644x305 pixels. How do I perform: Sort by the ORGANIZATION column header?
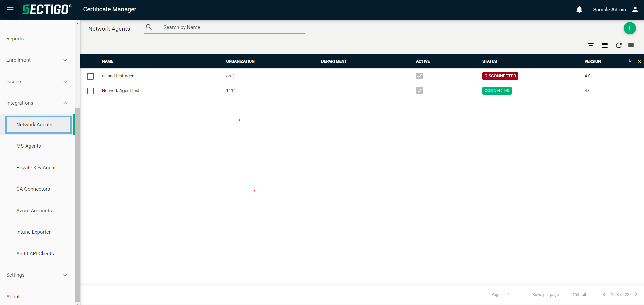[240, 61]
